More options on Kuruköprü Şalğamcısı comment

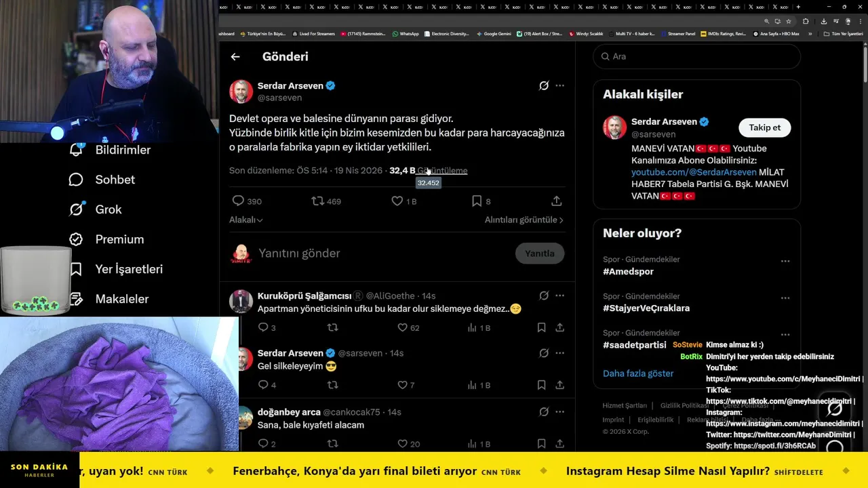(x=559, y=296)
